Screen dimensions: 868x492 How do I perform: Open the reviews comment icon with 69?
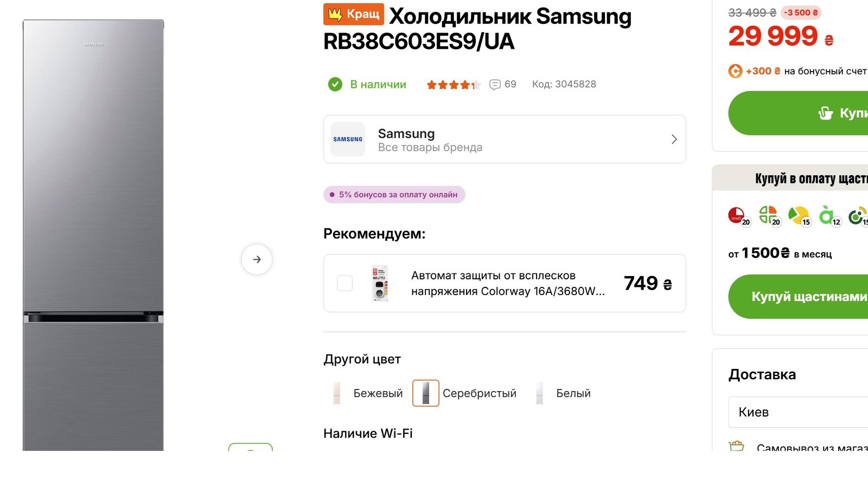pyautogui.click(x=495, y=85)
